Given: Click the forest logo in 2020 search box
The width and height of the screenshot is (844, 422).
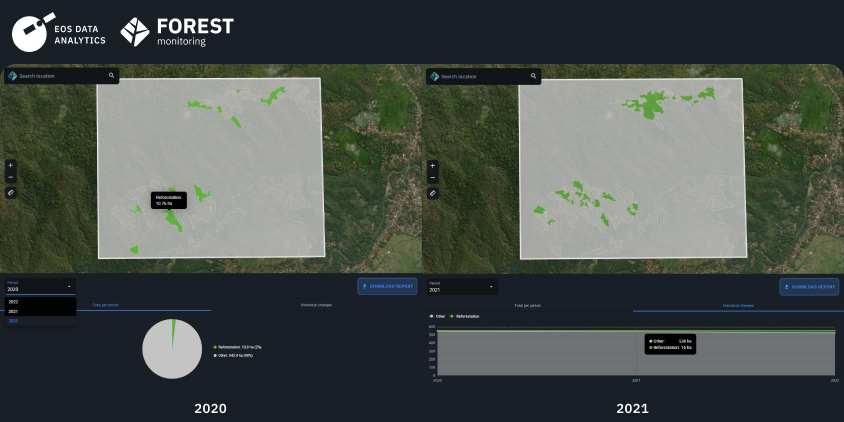Looking at the screenshot, I should point(12,76).
